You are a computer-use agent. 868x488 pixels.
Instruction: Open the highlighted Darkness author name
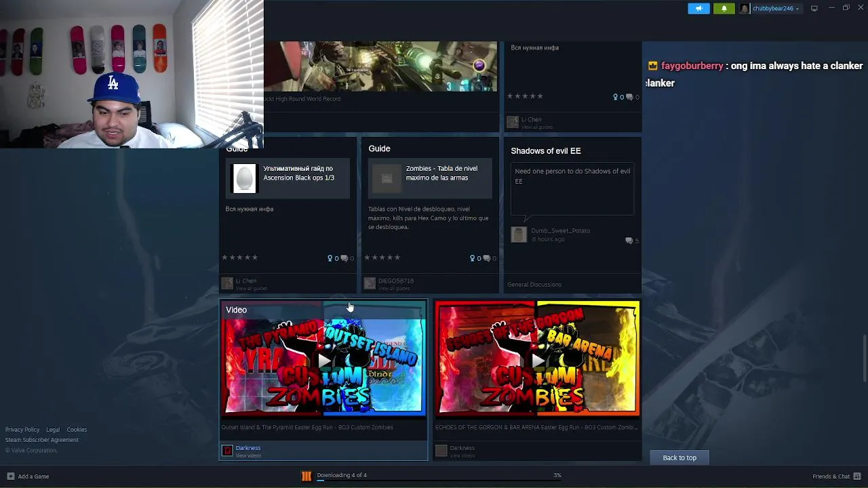coord(248,448)
